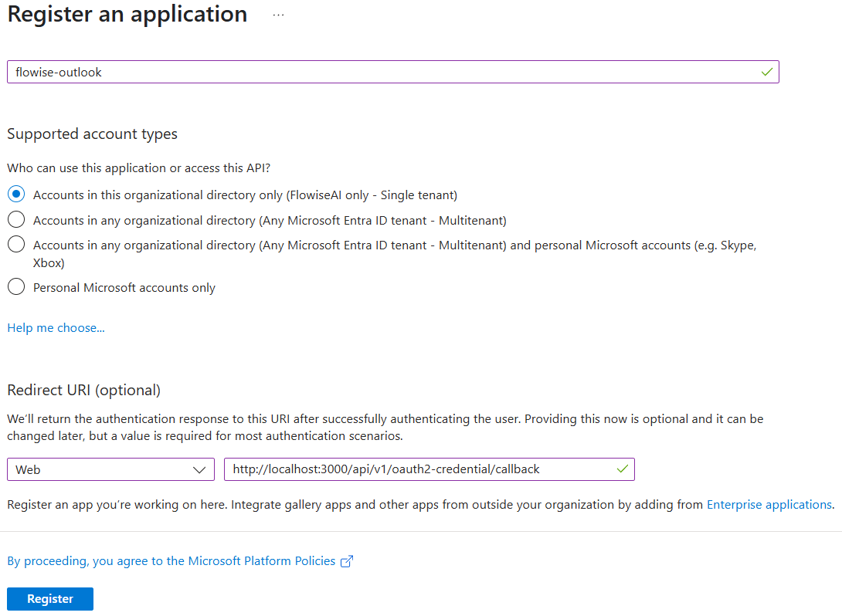
Task: Click the Redirect URI (optional) heading
Action: point(83,391)
